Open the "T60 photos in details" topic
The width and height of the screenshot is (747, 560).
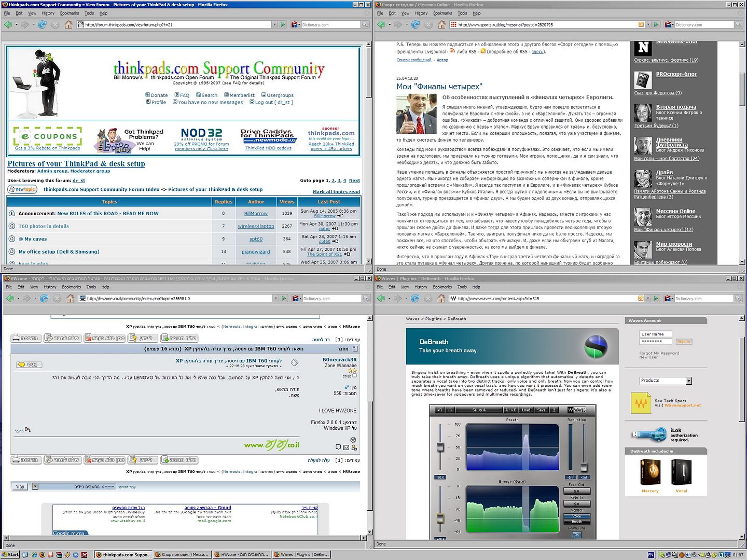pyautogui.click(x=44, y=226)
